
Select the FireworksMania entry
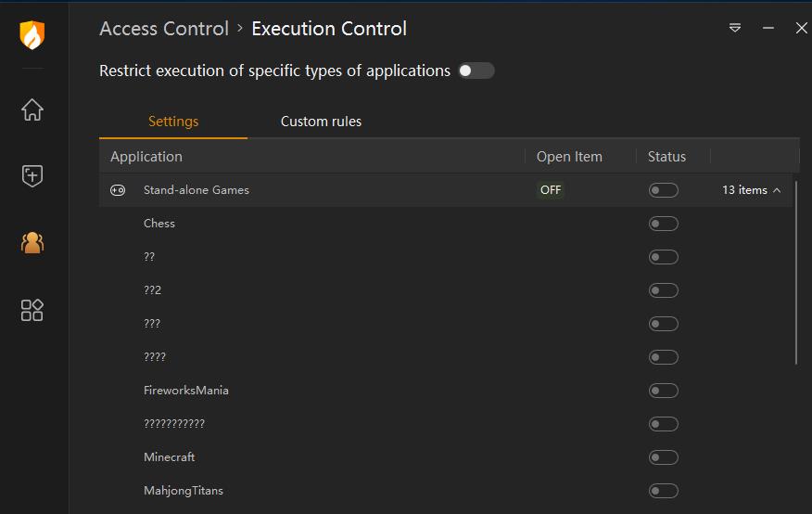pyautogui.click(x=186, y=391)
